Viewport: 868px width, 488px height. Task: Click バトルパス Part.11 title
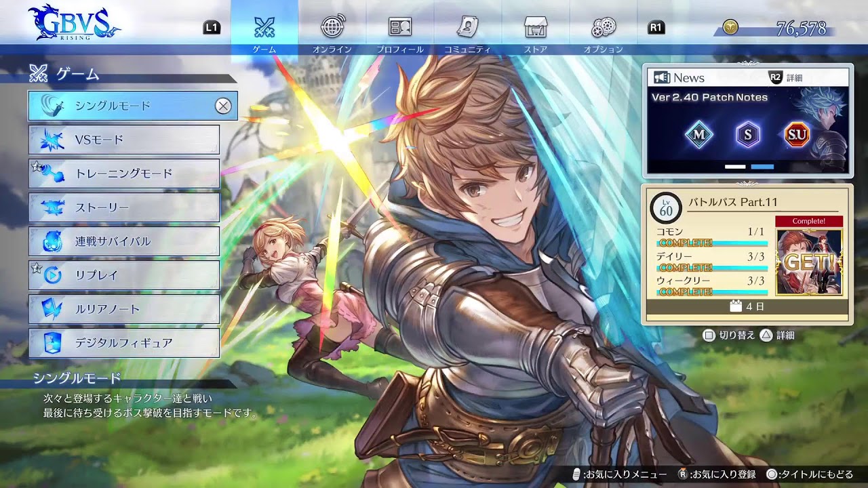click(x=732, y=202)
